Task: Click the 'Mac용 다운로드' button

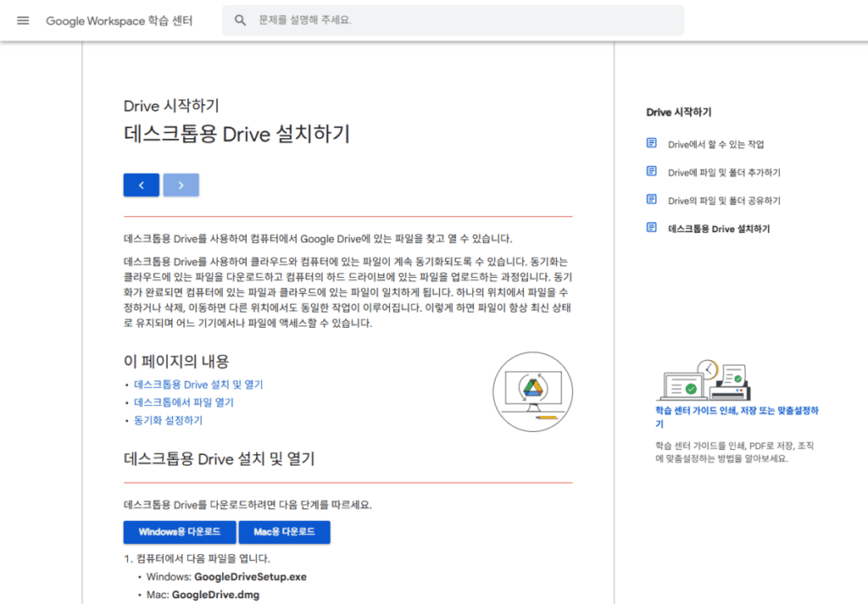Action: pyautogui.click(x=285, y=532)
